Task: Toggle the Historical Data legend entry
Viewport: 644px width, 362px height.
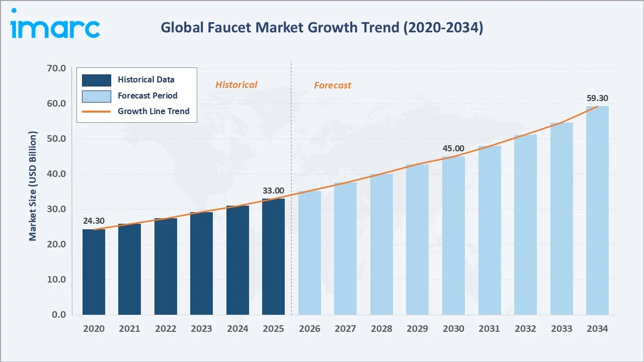Action: pos(146,79)
